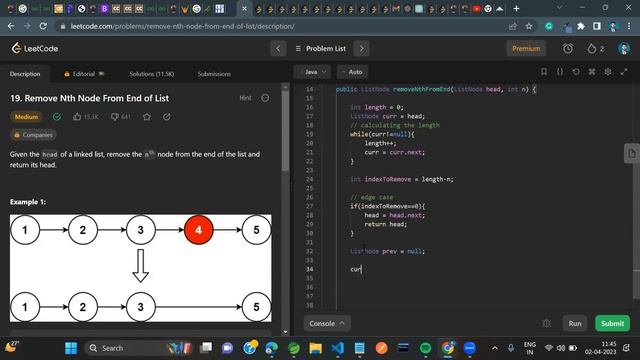Open feedback smiley icon beside Hint

click(265, 98)
